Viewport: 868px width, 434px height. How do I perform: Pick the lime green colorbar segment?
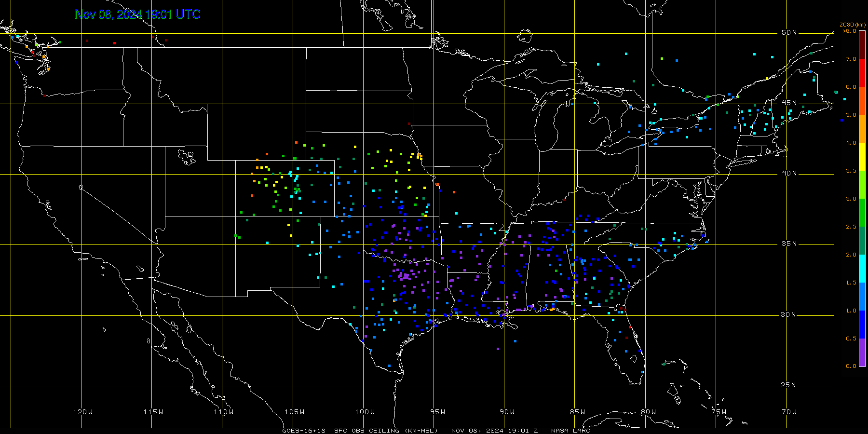click(x=862, y=185)
